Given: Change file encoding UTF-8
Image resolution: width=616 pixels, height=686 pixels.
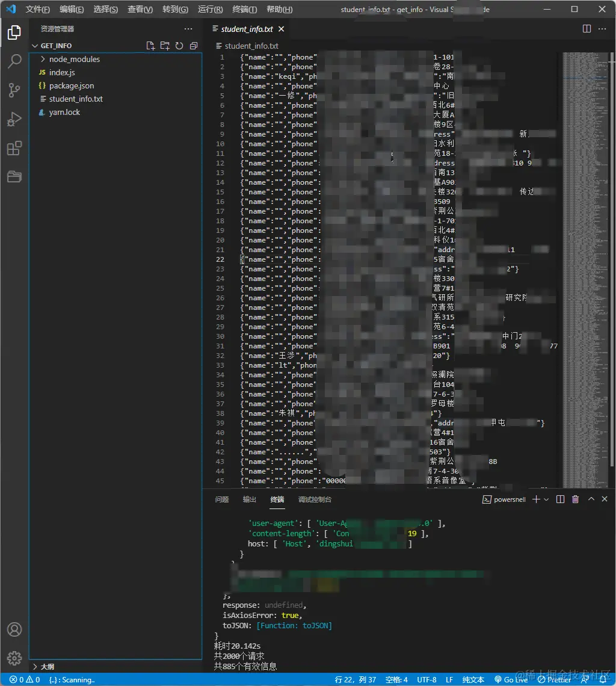Looking at the screenshot, I should click(427, 679).
